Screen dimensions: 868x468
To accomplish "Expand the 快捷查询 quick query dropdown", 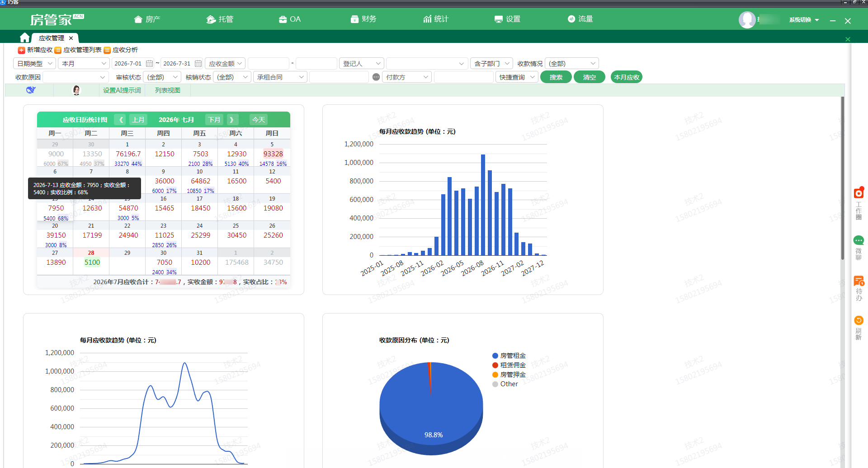I will point(517,77).
